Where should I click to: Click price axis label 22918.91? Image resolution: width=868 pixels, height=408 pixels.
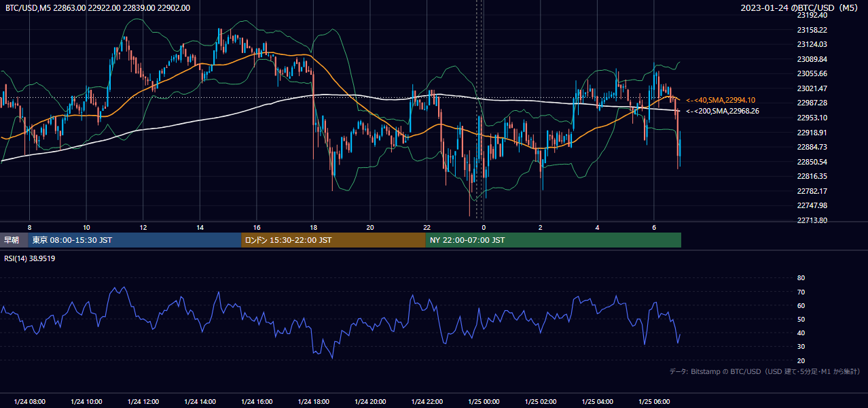pos(812,133)
